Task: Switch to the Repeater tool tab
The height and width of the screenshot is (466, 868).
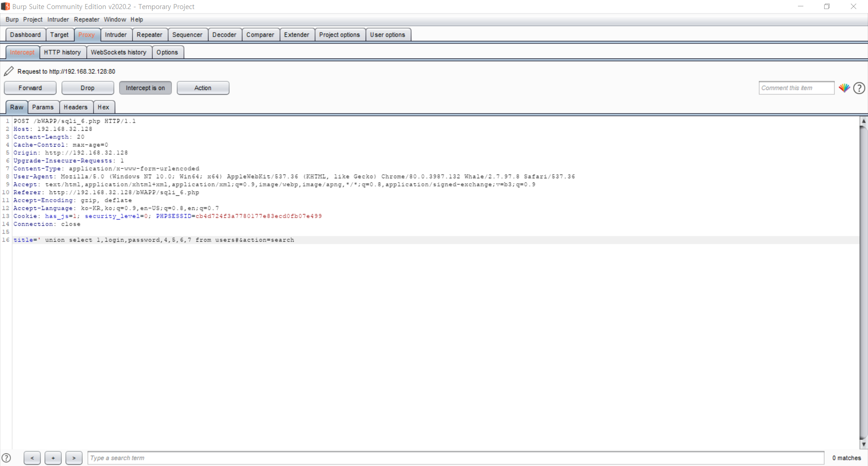Action: coord(150,35)
